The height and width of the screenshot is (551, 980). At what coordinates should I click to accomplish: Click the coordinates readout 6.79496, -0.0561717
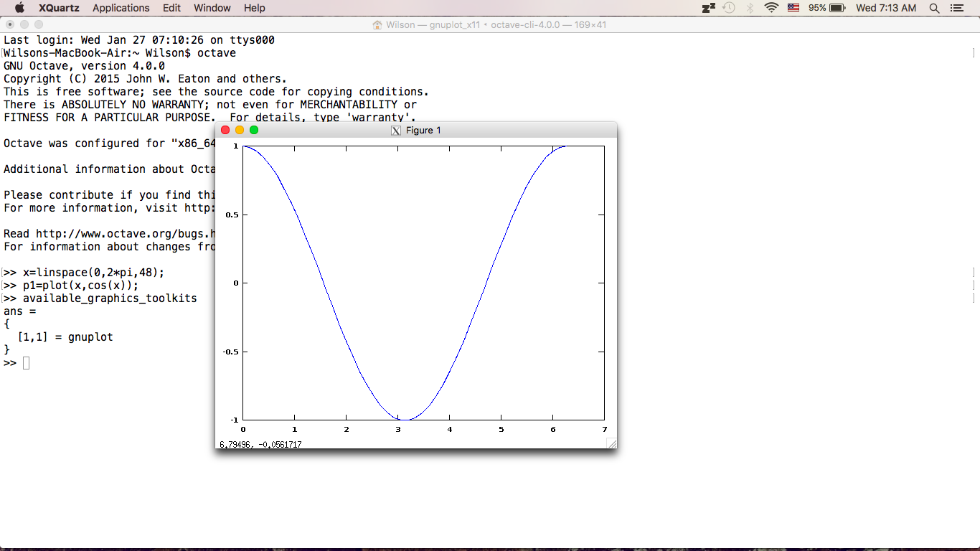tap(260, 445)
